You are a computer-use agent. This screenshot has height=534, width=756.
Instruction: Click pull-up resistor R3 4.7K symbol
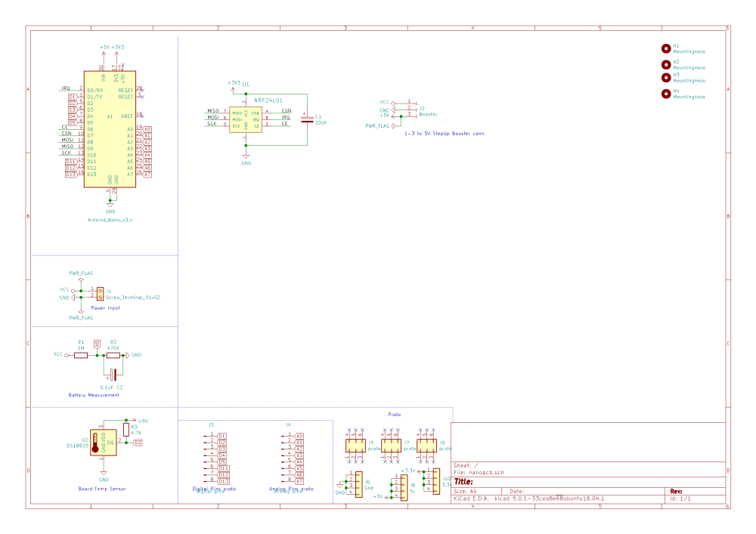pyautogui.click(x=126, y=430)
